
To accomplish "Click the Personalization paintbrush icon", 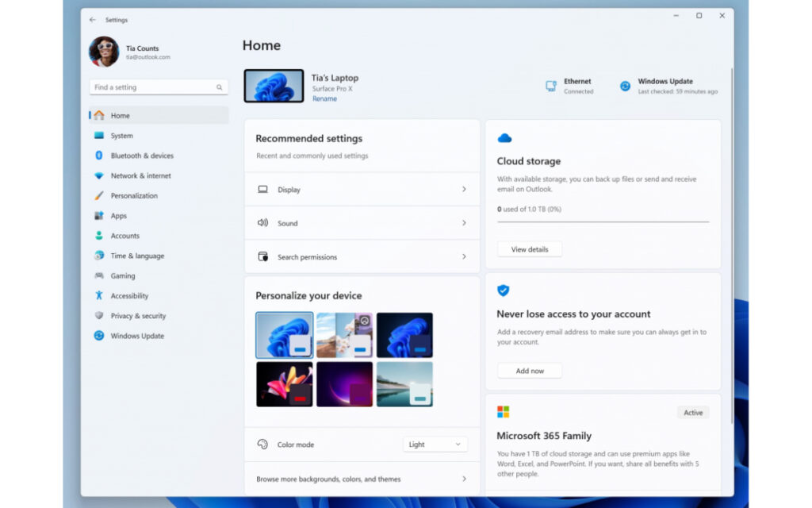I will [x=99, y=195].
